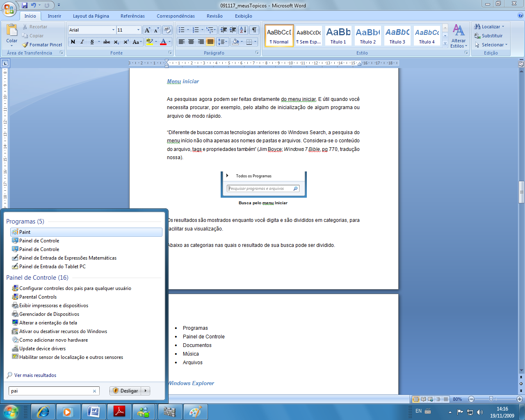Decrease paragraph indent
The image size is (525, 420).
pyautogui.click(x=224, y=30)
